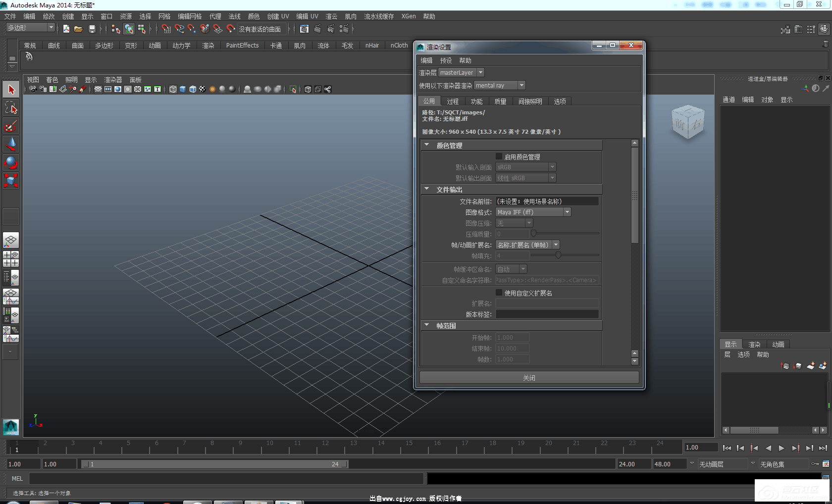Viewport: 832px width, 504px height.
Task: Activate the Lasso select tool
Action: point(11,108)
